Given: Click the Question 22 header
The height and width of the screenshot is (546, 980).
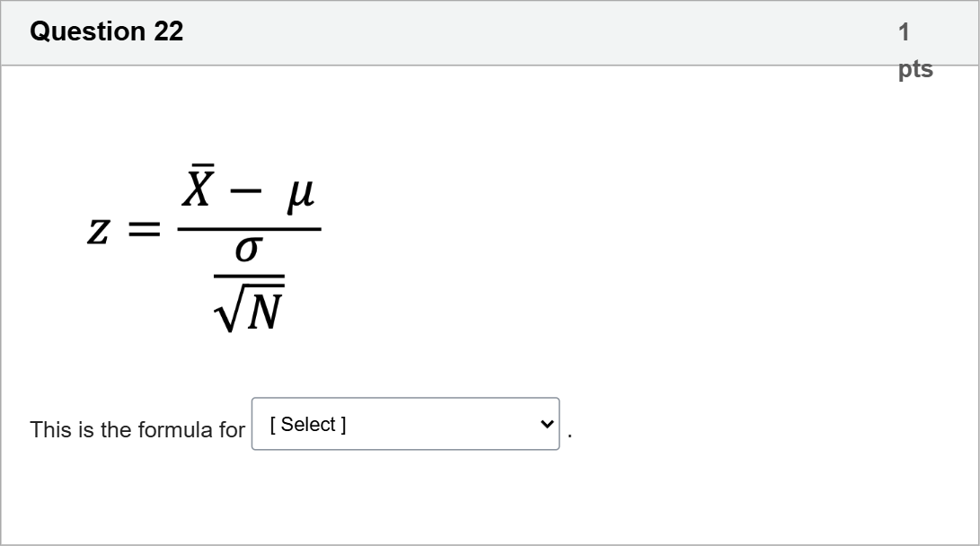Looking at the screenshot, I should pos(107,31).
